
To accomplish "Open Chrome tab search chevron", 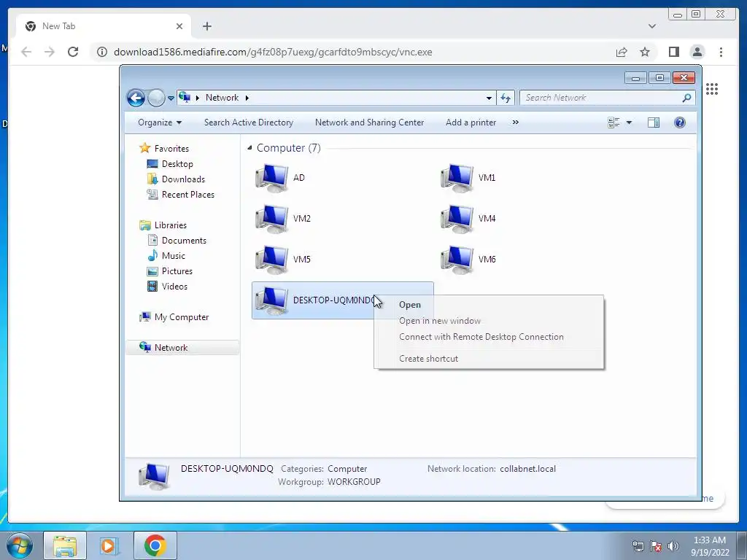I will pos(652,26).
